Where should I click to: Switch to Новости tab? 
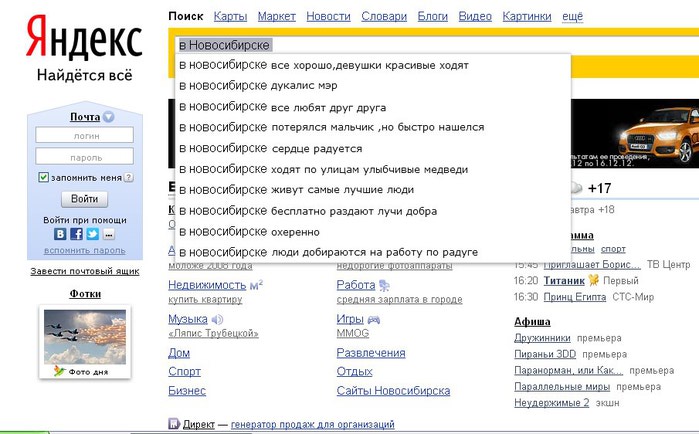(x=328, y=16)
